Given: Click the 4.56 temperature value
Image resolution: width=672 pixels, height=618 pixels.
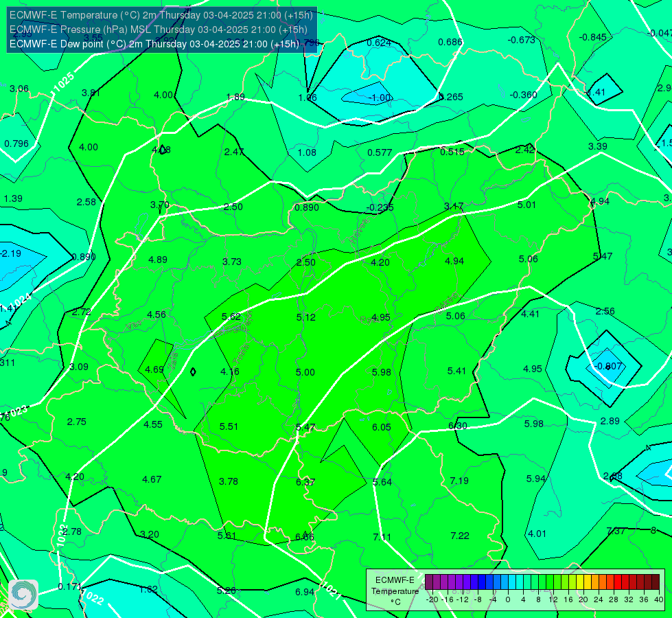Looking at the screenshot, I should (157, 314).
